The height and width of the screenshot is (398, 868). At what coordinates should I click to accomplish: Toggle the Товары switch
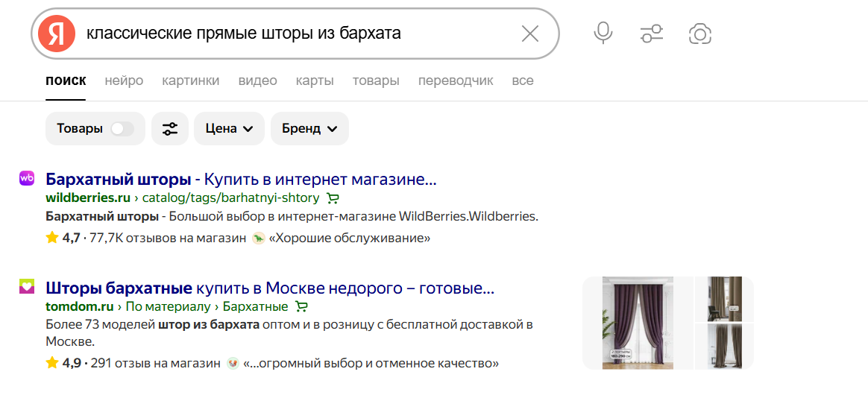122,129
